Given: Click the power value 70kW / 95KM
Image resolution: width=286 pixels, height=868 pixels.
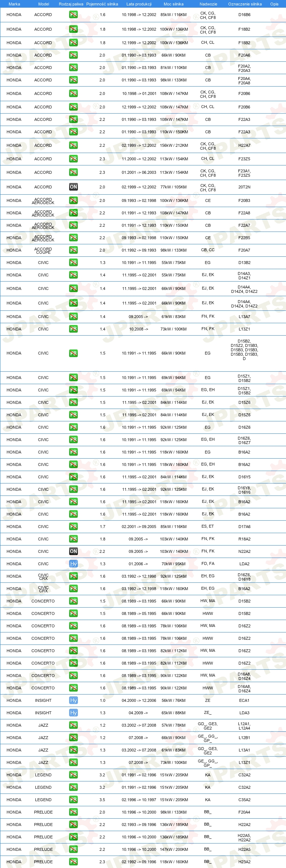Looking at the screenshot, I should click(174, 564).
